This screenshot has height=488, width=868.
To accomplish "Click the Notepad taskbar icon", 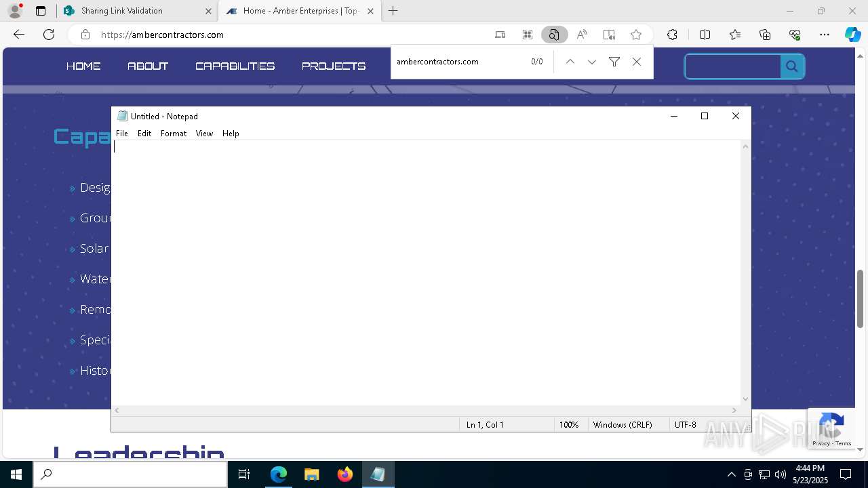I will (378, 474).
